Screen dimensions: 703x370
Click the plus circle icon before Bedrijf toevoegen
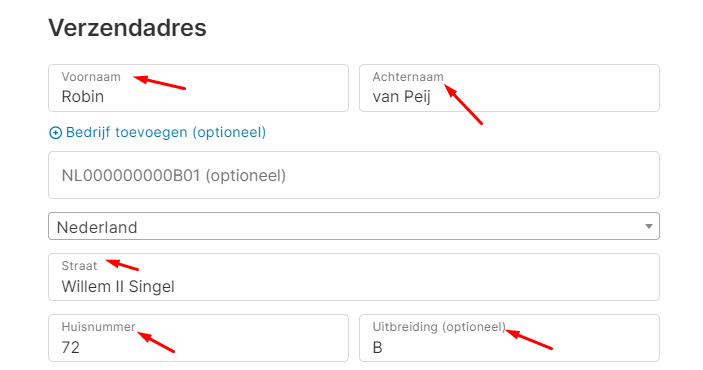coord(55,133)
